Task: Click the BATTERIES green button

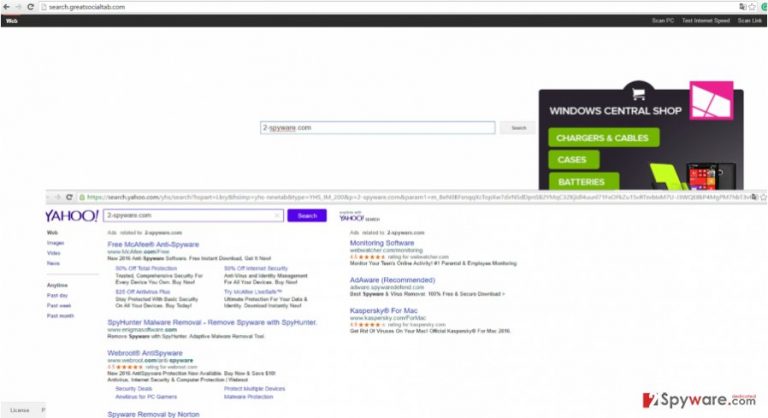Action: click(x=583, y=181)
